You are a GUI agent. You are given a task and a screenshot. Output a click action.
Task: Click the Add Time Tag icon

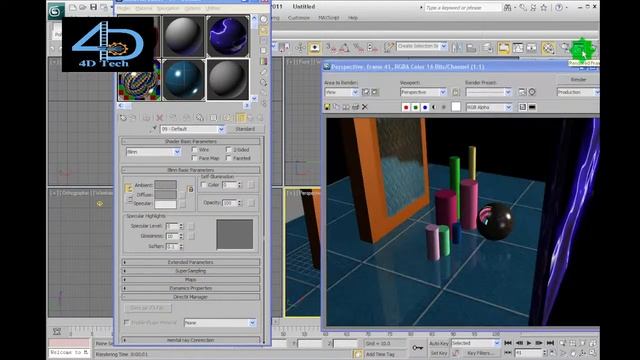click(358, 354)
